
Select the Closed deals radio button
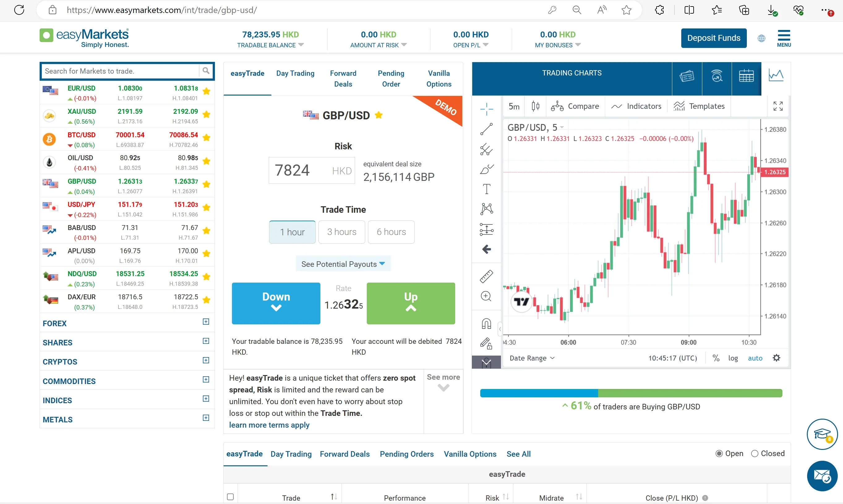[755, 454]
